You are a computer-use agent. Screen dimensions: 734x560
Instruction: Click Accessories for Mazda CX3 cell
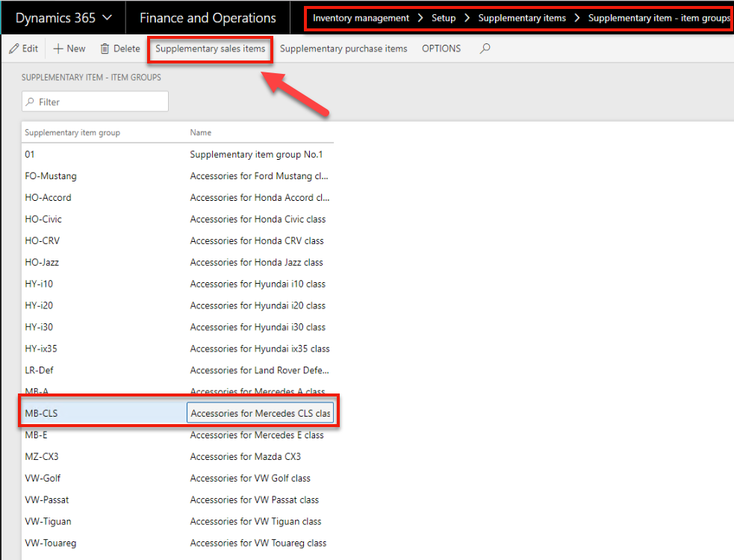[246, 456]
